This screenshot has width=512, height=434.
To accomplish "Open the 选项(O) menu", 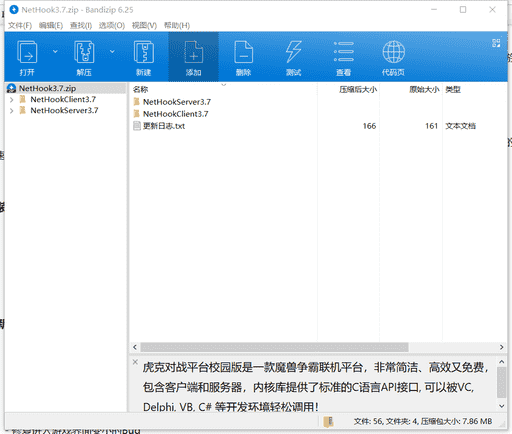I will click(112, 25).
